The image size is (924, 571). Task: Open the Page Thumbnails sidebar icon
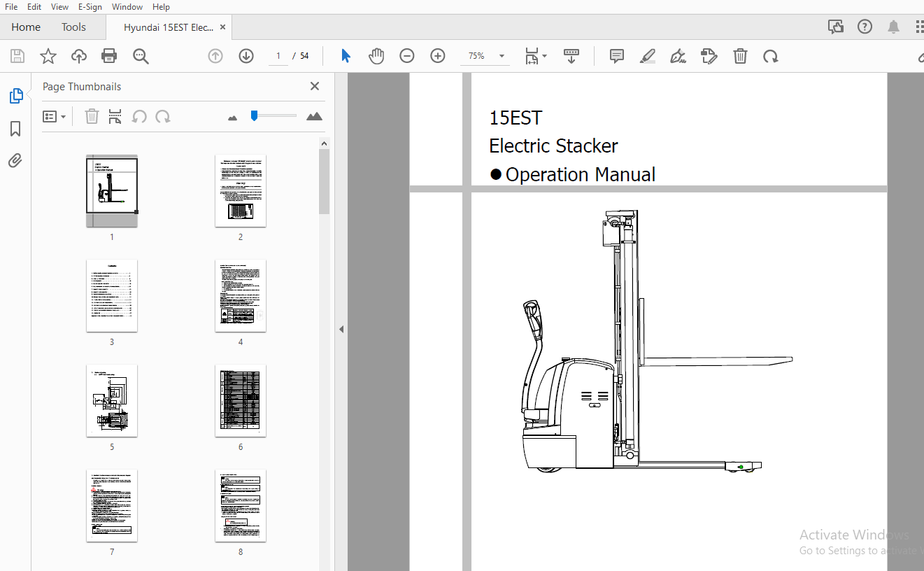15,96
